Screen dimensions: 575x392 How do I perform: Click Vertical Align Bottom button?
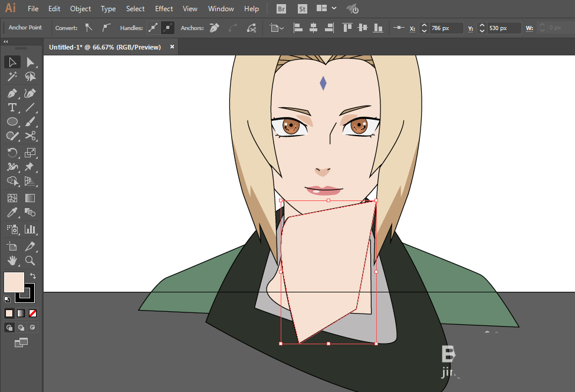click(378, 28)
